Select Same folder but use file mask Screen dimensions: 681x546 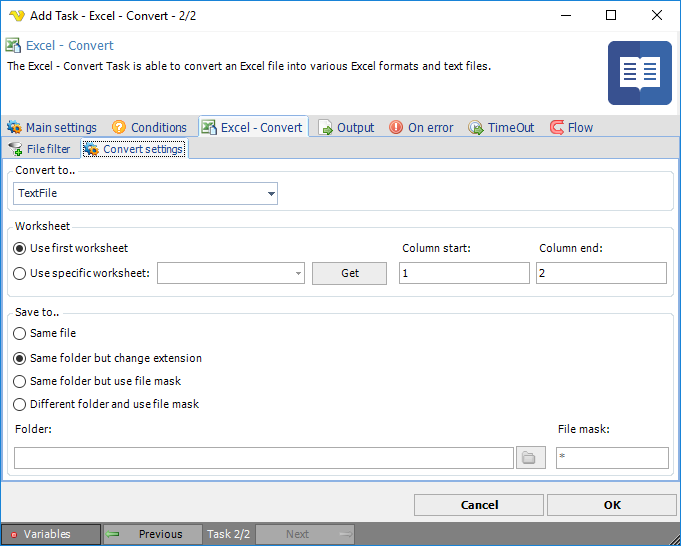click(97, 381)
